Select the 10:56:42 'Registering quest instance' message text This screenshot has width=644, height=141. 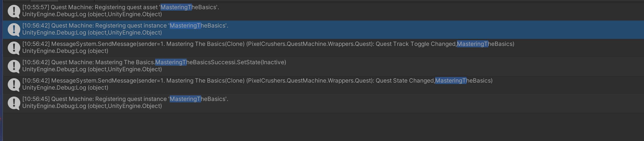coord(125,26)
